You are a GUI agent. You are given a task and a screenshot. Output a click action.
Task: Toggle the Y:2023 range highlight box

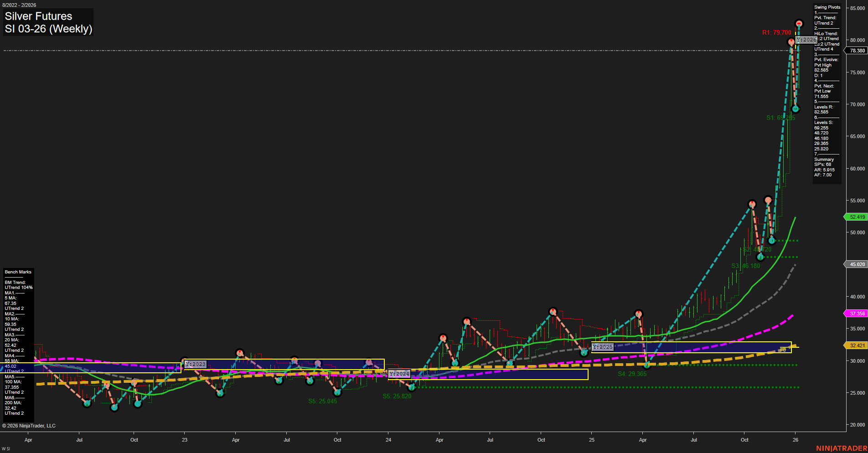[x=195, y=364]
